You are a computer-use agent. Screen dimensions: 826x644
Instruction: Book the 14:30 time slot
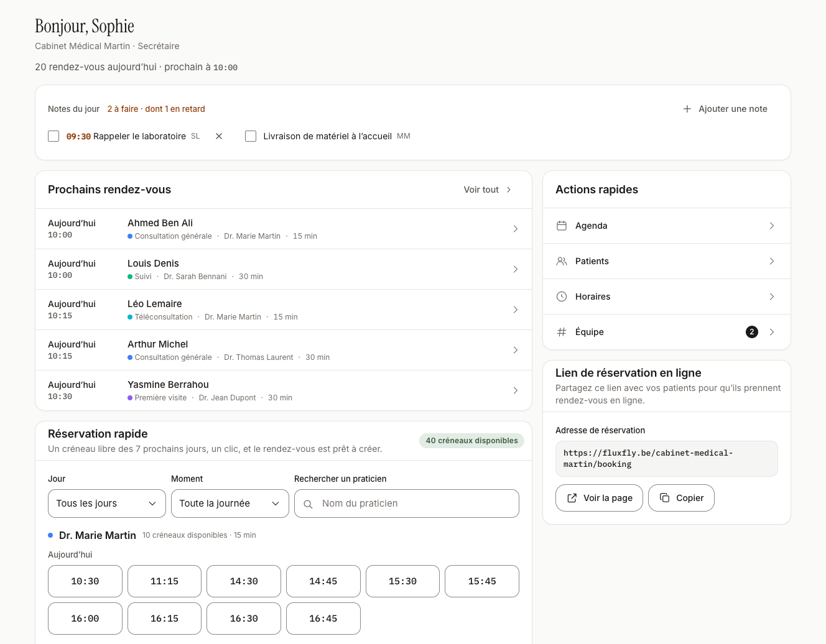pyautogui.click(x=244, y=581)
